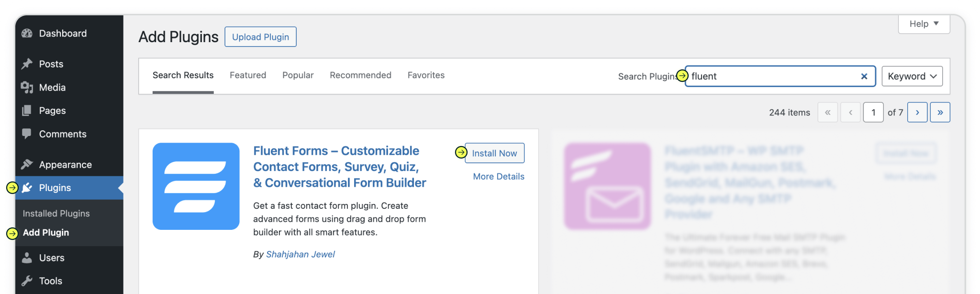Click the 'Add Plugins' page heading
Image resolution: width=980 pixels, height=294 pixels.
178,37
